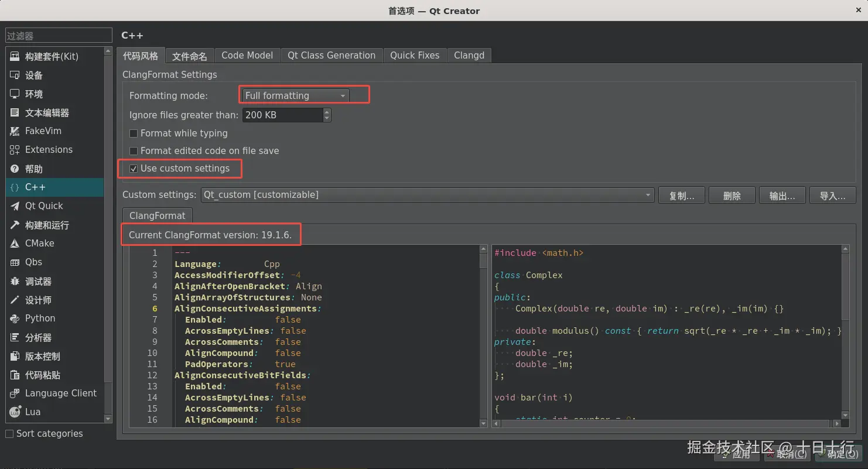Screen dimensions: 868x469
Task: Open the 调试器 debugger bug icon
Action: click(15, 281)
